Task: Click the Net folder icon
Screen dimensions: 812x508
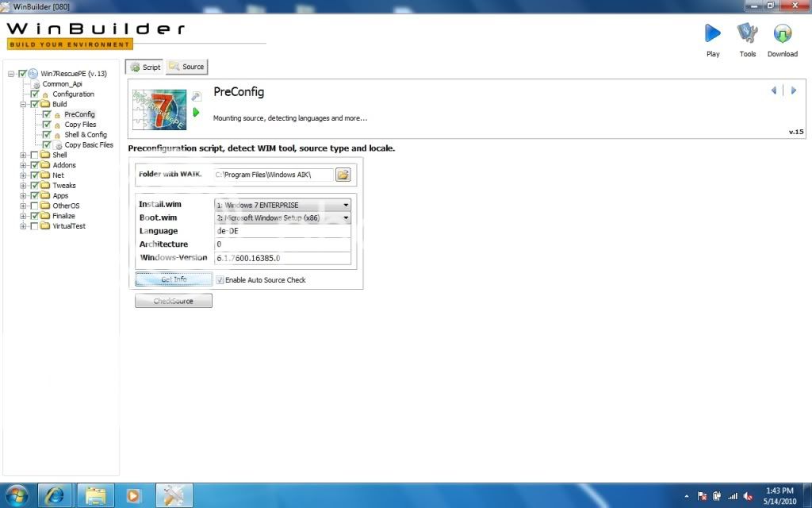Action: [x=45, y=175]
